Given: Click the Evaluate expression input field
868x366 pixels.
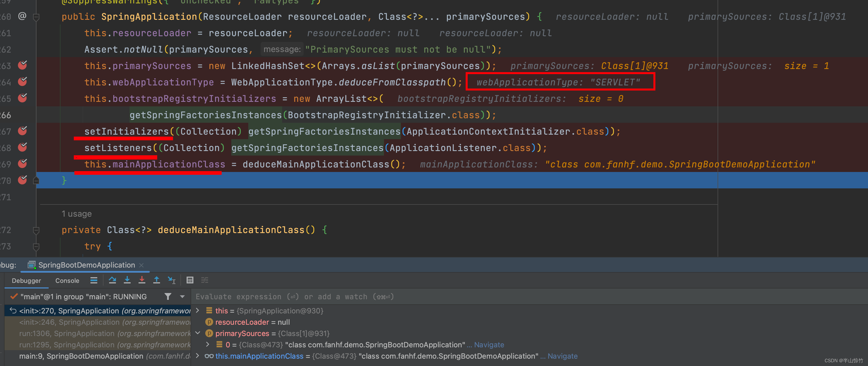Looking at the screenshot, I should 529,297.
